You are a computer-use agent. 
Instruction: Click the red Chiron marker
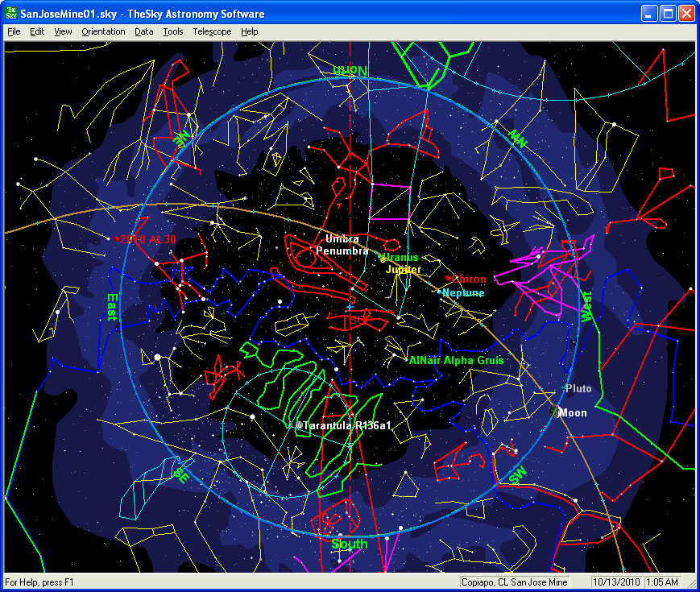click(x=448, y=279)
